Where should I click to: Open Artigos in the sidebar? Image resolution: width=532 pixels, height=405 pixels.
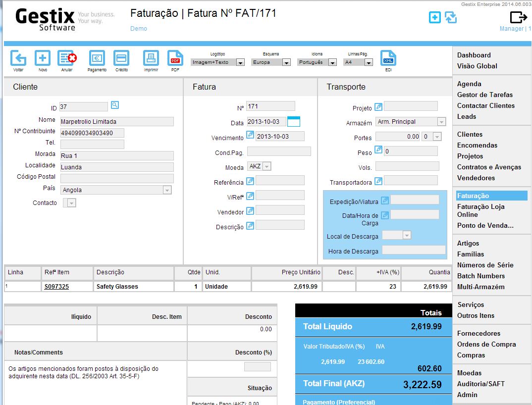pyautogui.click(x=468, y=243)
